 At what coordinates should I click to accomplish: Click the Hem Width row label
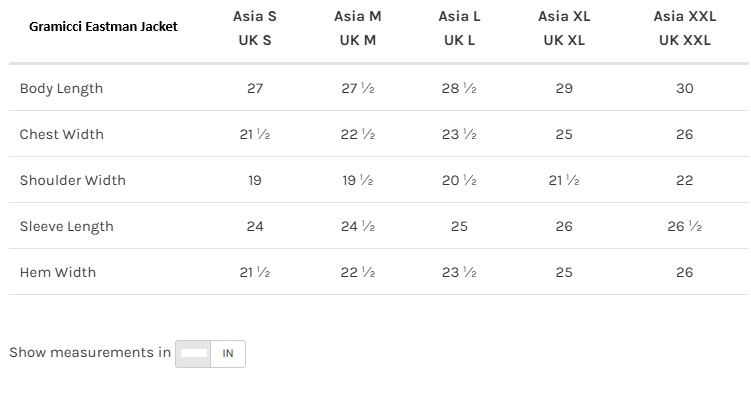point(57,272)
